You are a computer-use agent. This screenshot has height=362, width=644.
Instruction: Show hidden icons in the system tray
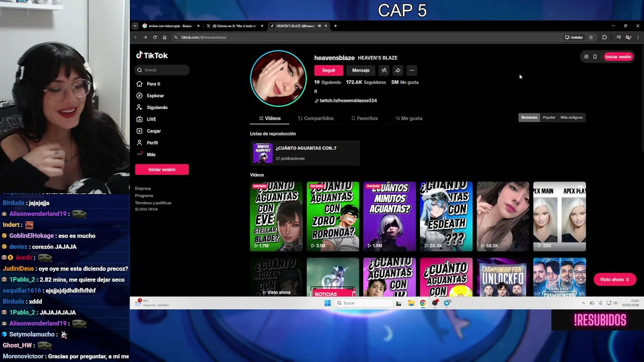pos(583,303)
